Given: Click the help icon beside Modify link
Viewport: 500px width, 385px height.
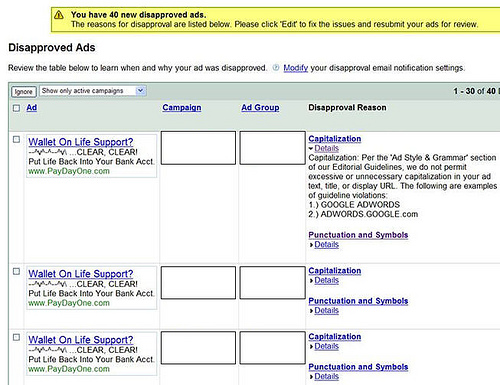Looking at the screenshot, I should pos(276,68).
